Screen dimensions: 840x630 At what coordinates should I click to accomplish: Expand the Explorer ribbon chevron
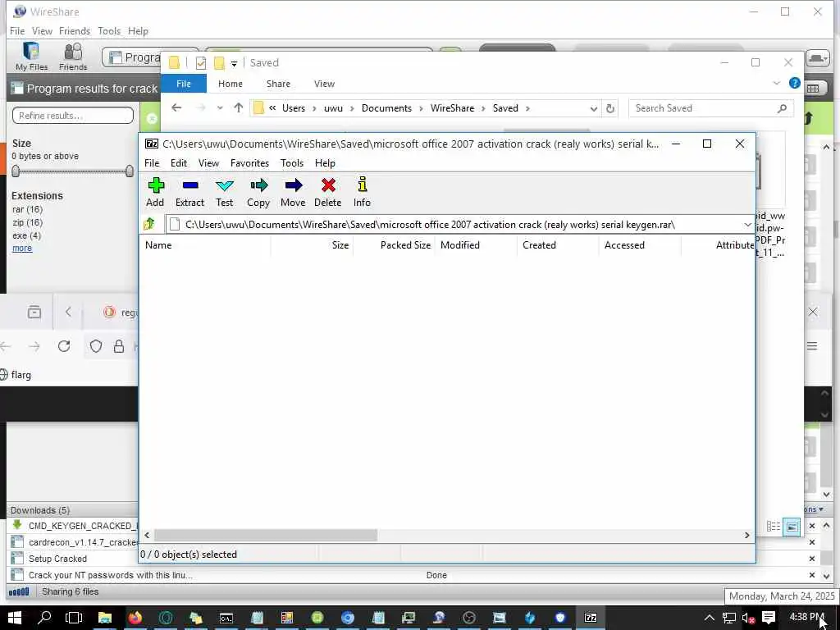tap(776, 84)
